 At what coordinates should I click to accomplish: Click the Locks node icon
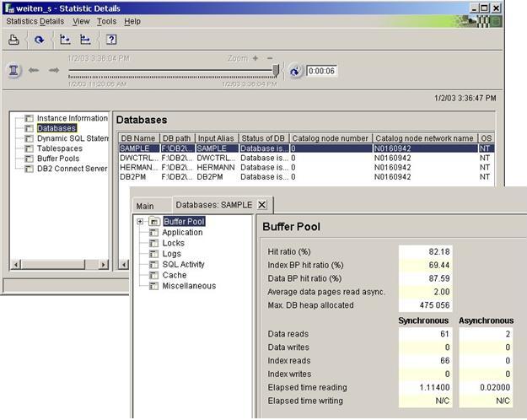pyautogui.click(x=153, y=243)
